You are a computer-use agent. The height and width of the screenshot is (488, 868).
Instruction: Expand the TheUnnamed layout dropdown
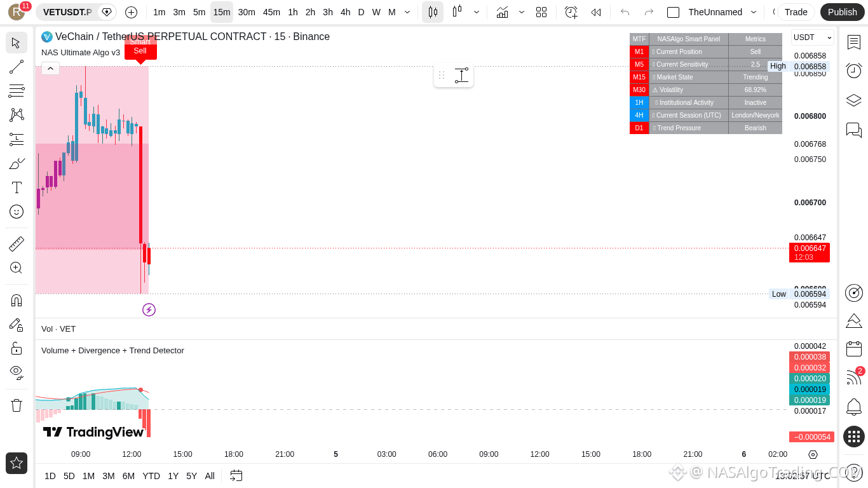pyautogui.click(x=754, y=12)
